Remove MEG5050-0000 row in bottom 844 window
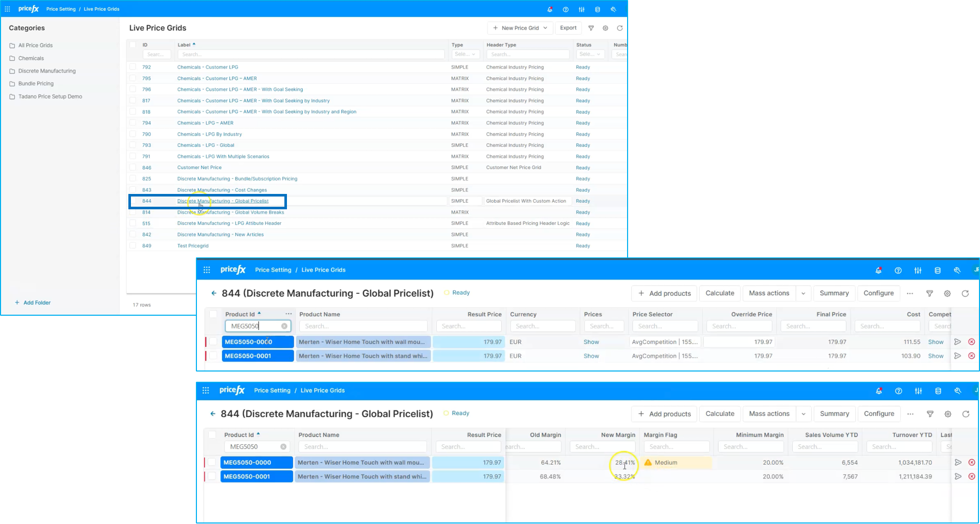 pos(972,463)
